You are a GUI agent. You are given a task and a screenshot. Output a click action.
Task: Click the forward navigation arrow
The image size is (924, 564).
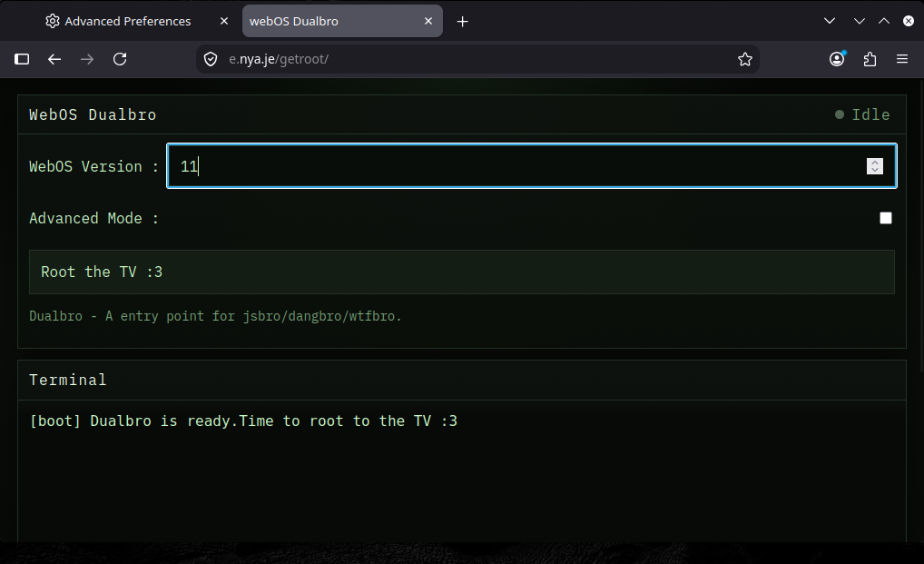click(86, 59)
